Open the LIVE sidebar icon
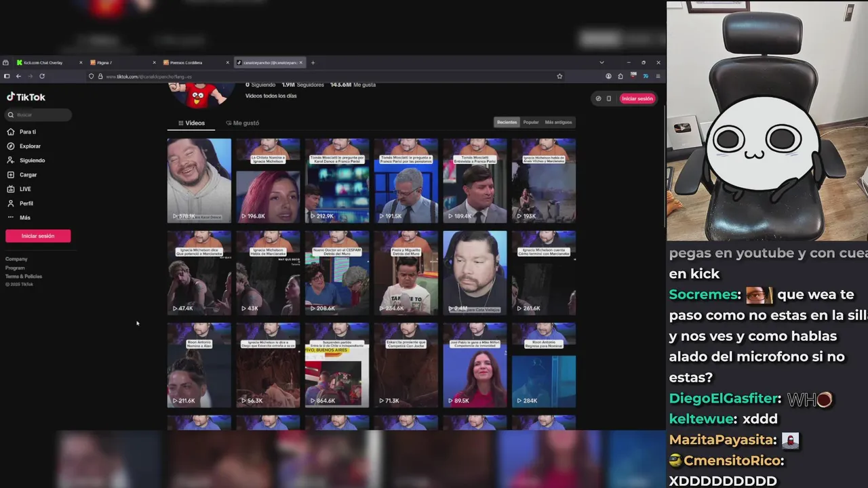This screenshot has width=868, height=488. (10, 188)
